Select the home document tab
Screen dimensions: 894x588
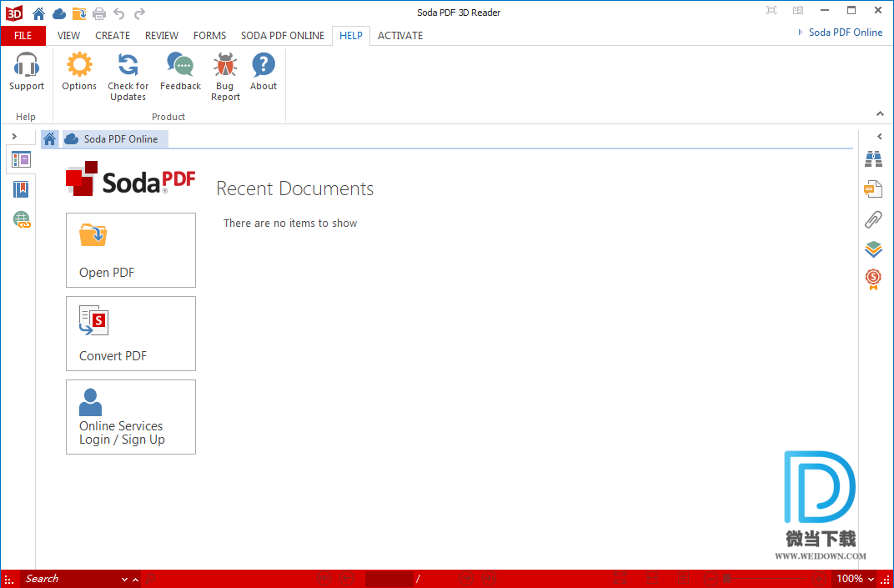pyautogui.click(x=49, y=138)
